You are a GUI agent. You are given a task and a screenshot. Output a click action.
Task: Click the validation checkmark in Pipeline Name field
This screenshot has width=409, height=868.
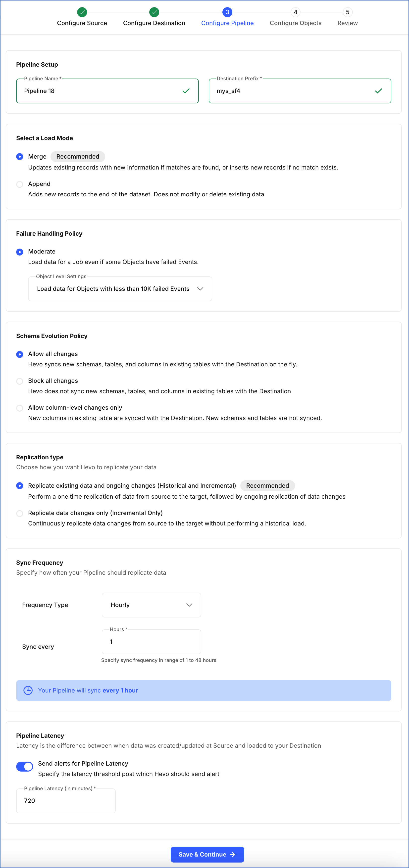pyautogui.click(x=186, y=91)
